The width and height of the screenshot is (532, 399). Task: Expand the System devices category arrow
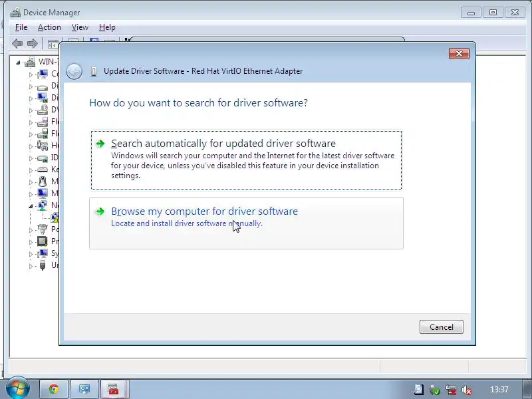tap(31, 254)
